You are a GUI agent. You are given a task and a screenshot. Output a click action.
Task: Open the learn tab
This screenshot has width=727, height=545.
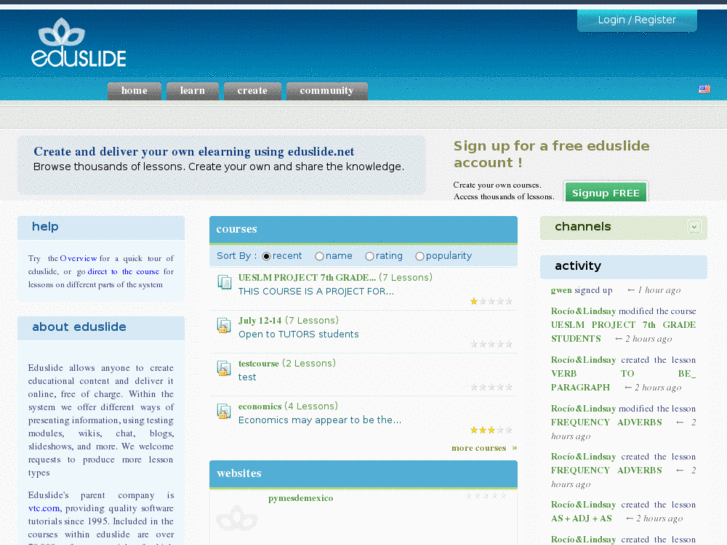click(192, 91)
